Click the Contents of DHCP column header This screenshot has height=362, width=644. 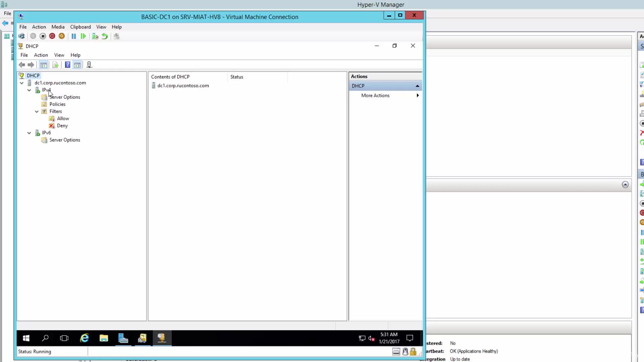click(188, 77)
